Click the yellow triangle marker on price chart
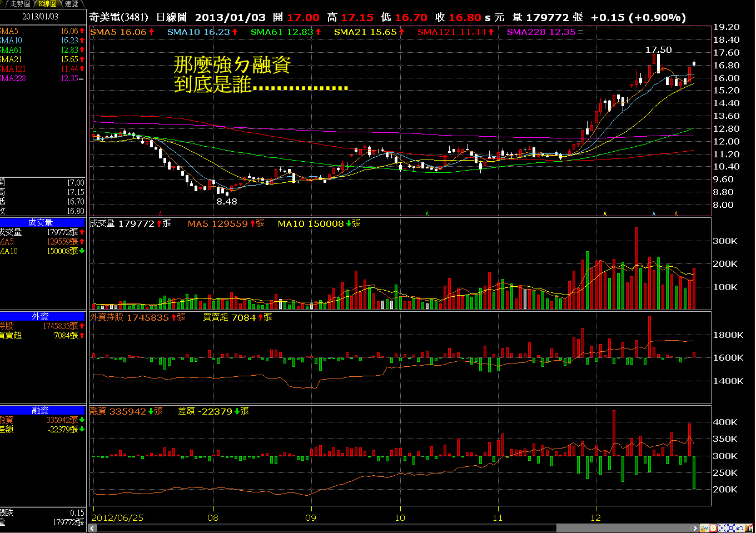Screen dimensions: 756x533 point(605,213)
